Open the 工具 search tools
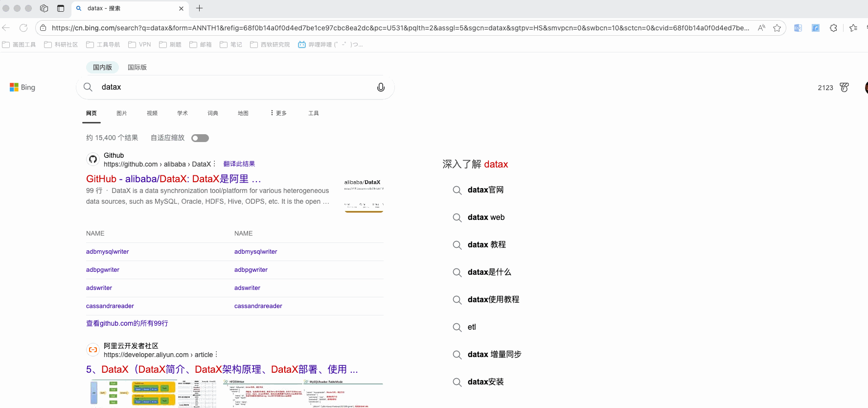The height and width of the screenshot is (408, 868). 314,113
